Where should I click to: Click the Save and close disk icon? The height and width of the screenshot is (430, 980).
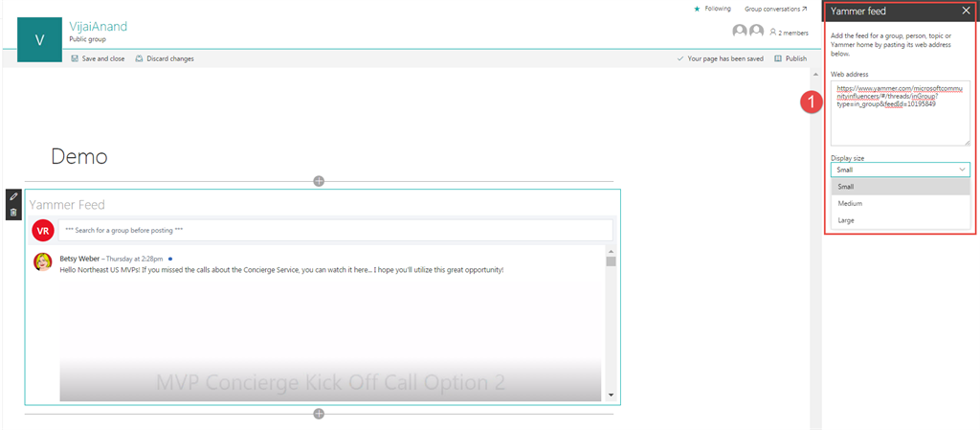(x=75, y=58)
